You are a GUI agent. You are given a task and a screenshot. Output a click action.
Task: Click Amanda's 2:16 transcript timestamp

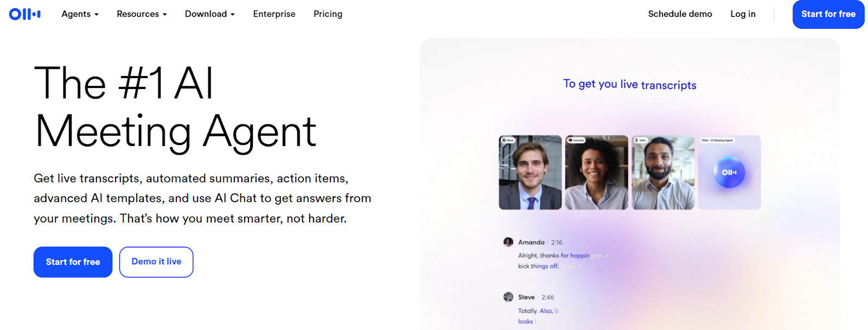click(557, 243)
